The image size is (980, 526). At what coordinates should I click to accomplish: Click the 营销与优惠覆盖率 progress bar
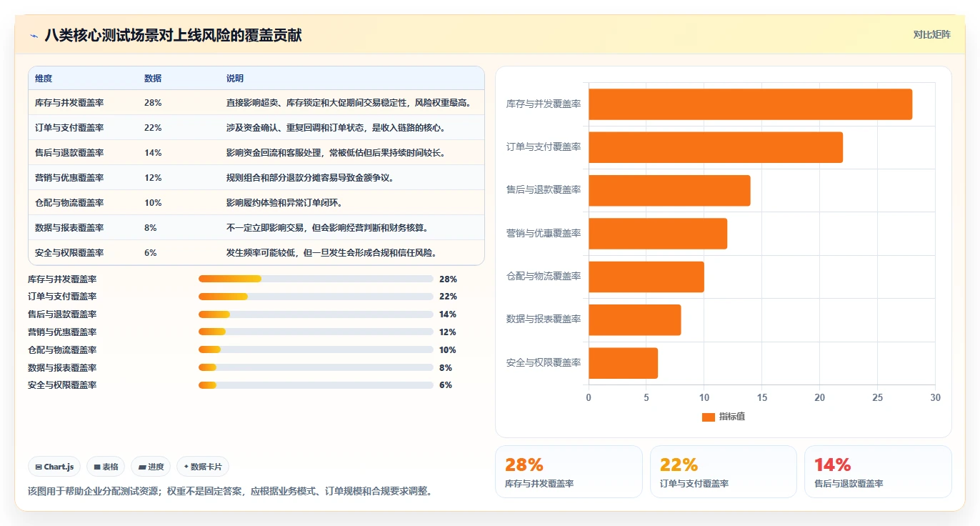316,332
